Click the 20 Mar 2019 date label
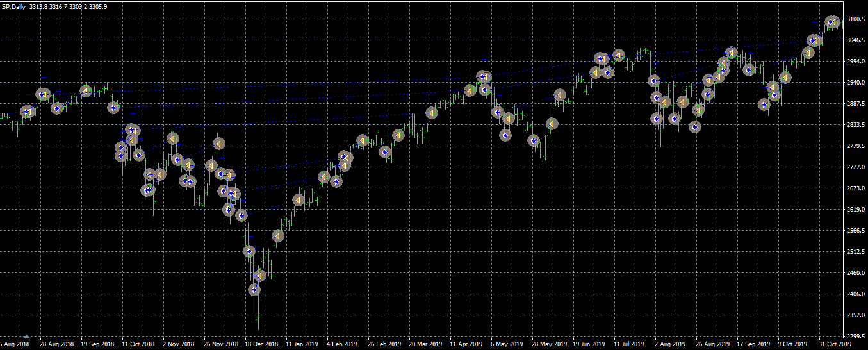Viewport: 868px width, 350px height. pos(425,345)
